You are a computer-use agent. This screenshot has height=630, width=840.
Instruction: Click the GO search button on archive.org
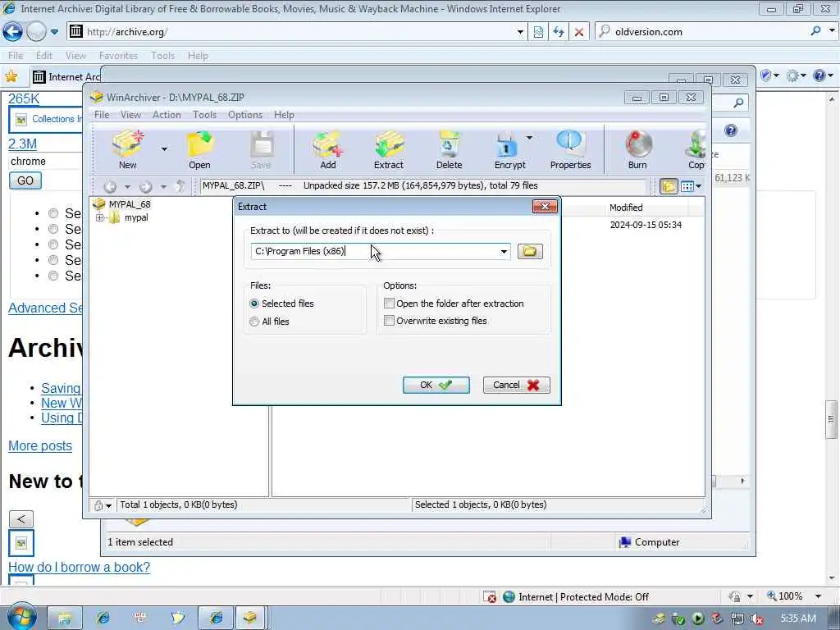coord(25,180)
